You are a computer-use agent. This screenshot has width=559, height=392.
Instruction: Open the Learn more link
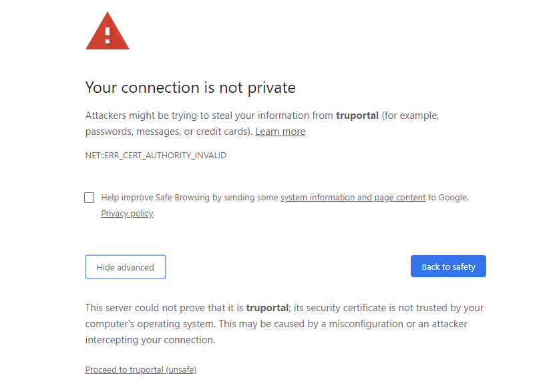(280, 132)
